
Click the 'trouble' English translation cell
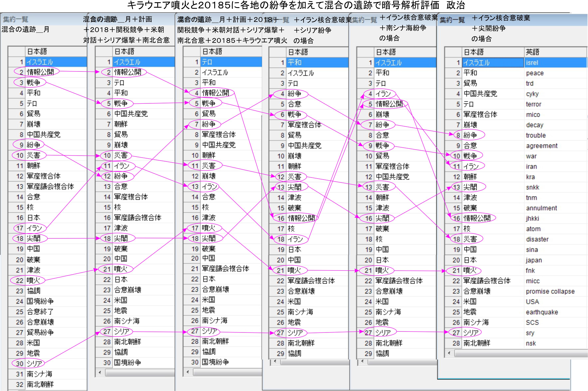[x=536, y=135]
